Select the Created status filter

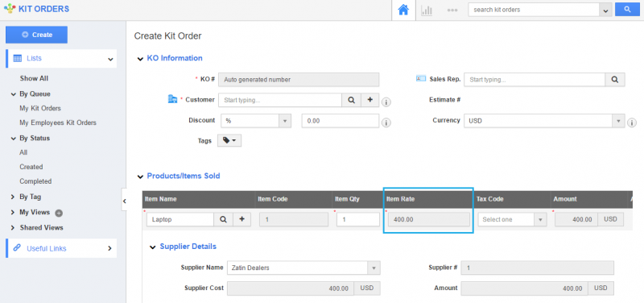tap(31, 167)
